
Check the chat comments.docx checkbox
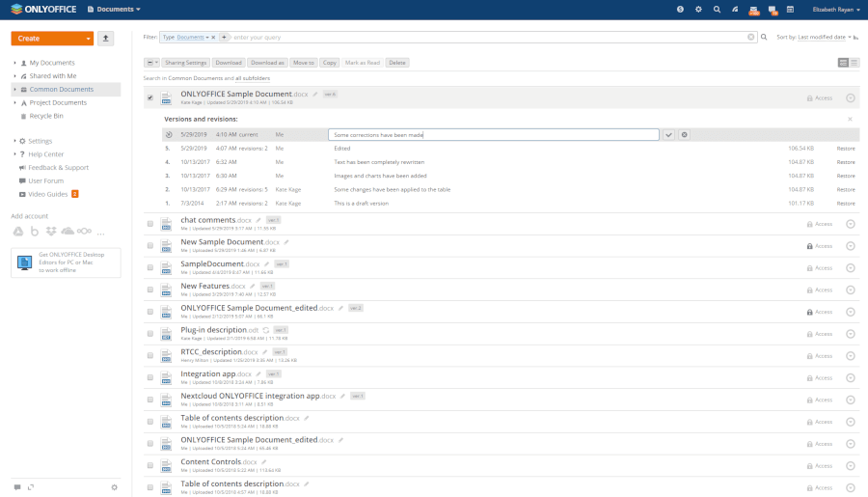(x=150, y=224)
